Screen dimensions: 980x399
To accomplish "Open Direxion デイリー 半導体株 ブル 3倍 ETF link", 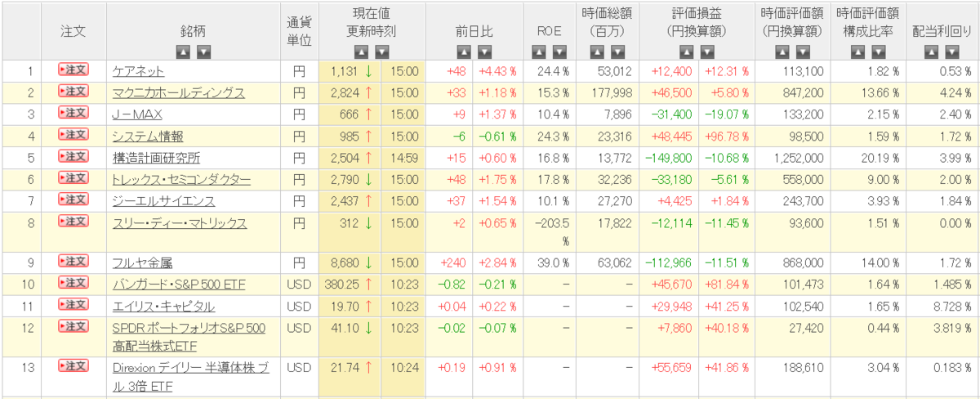I will click(x=191, y=377).
